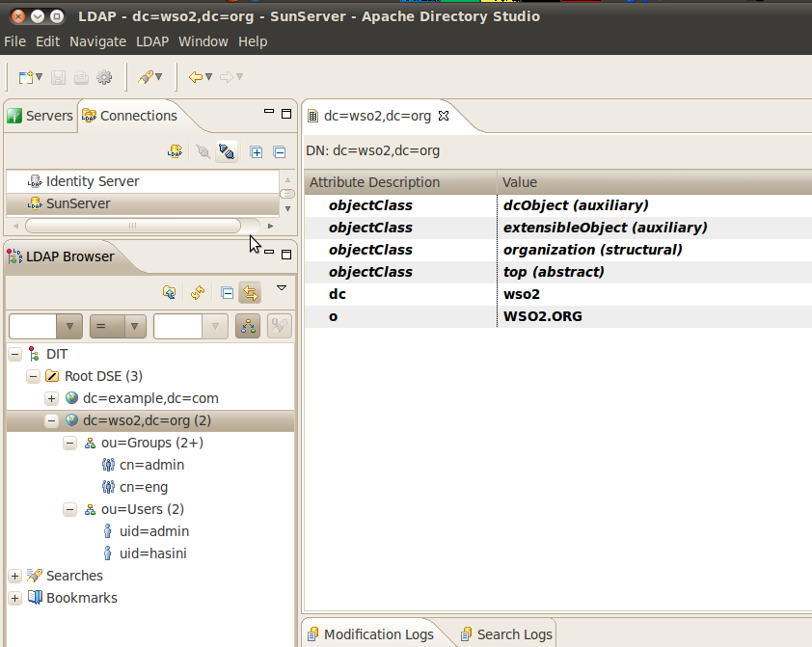
Task: Toggle the quick search bar display
Action: pyautogui.click(x=248, y=326)
